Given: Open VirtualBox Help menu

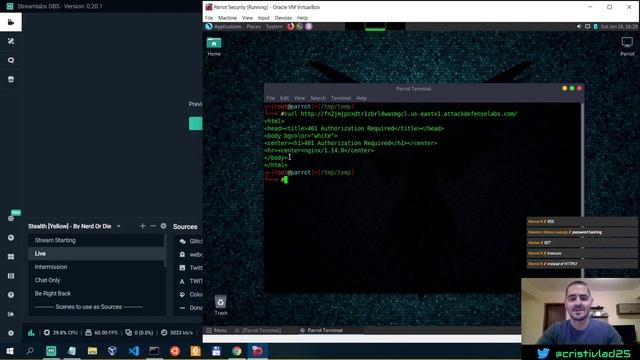Looking at the screenshot, I should [x=302, y=18].
